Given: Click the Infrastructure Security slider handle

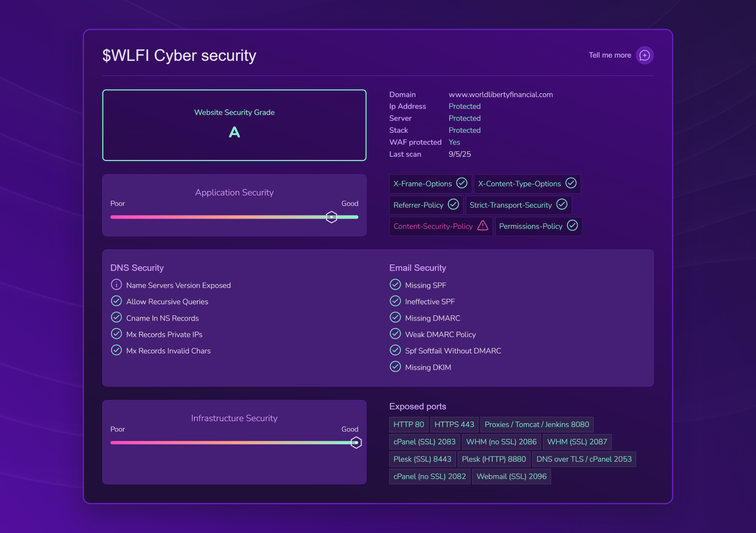Looking at the screenshot, I should (356, 443).
